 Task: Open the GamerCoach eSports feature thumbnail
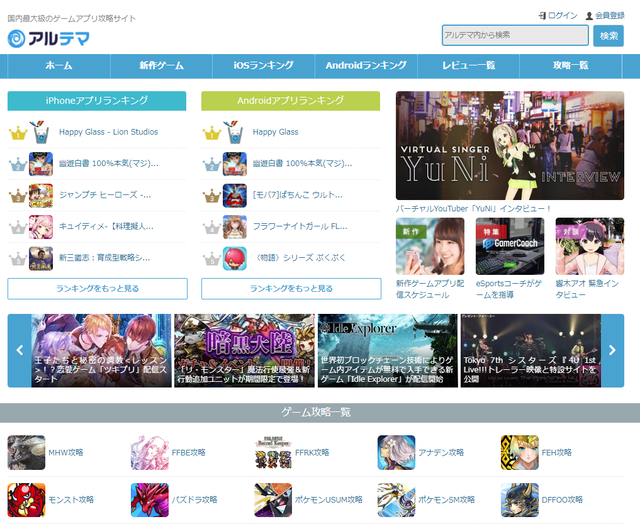510,246
